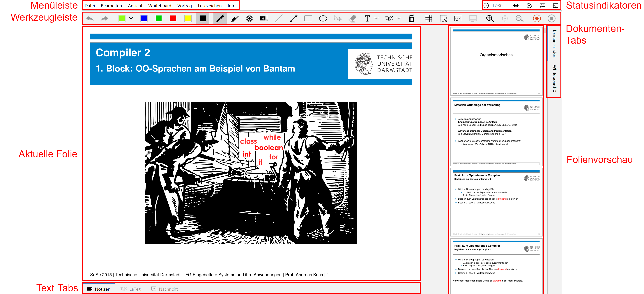Select the arrow drawing tool
The height and width of the screenshot is (294, 644).
293,18
